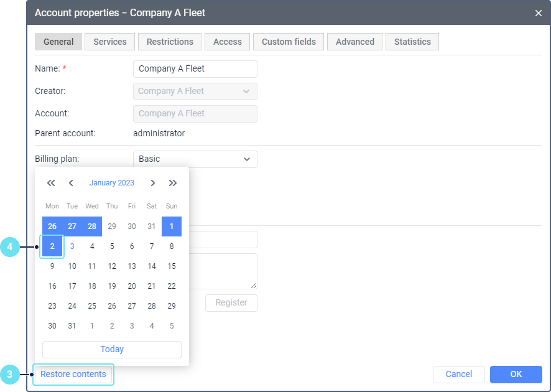Go to next year in calendar
Viewport: 551px width, 392px height.
pos(173,183)
